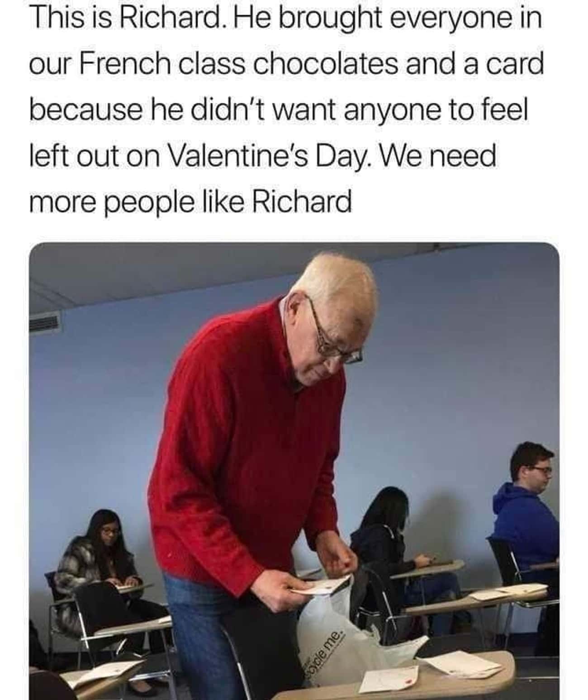Click the words "chocolates and a card"
The height and width of the screenshot is (700, 588).
tap(398, 64)
